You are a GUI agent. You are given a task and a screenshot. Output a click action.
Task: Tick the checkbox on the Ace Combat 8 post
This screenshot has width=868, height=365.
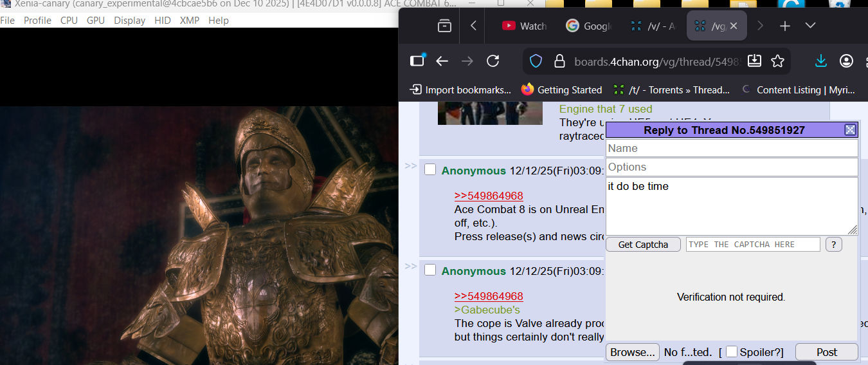point(430,170)
